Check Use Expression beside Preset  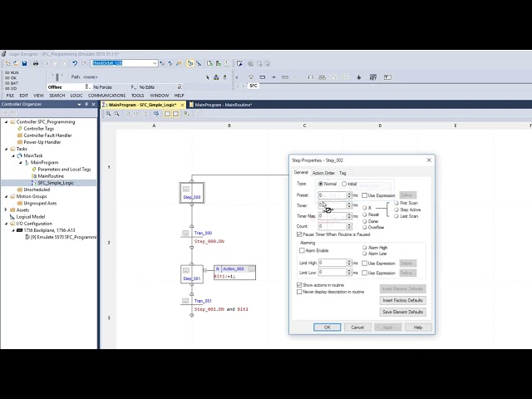point(364,195)
